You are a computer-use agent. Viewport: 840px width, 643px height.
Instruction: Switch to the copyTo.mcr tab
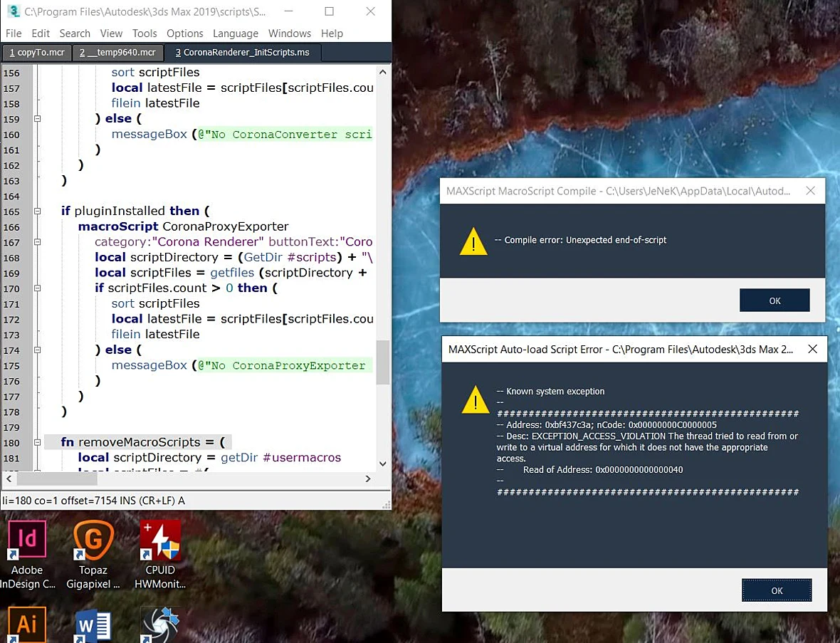coord(36,53)
